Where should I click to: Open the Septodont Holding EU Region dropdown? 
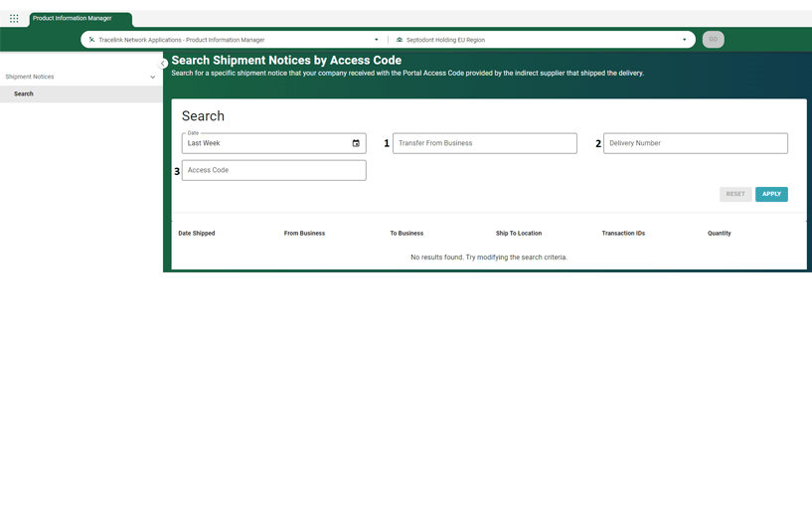click(x=542, y=40)
